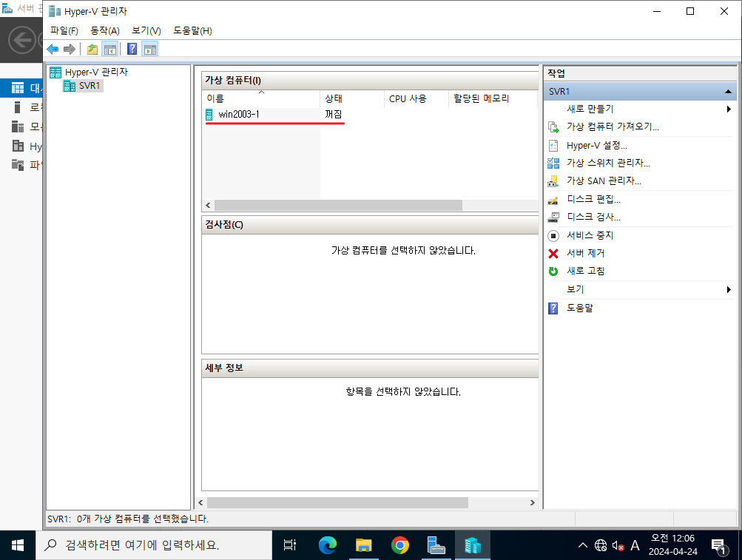Click the Hyper-V Manager taskbar icon
The height and width of the screenshot is (560, 742).
click(x=472, y=545)
